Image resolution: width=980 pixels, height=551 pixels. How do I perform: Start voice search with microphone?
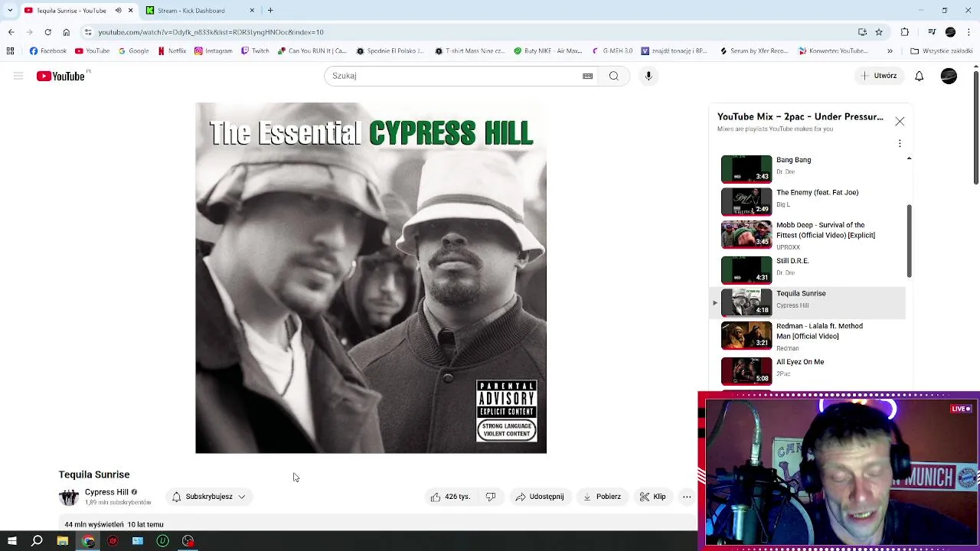click(x=648, y=76)
